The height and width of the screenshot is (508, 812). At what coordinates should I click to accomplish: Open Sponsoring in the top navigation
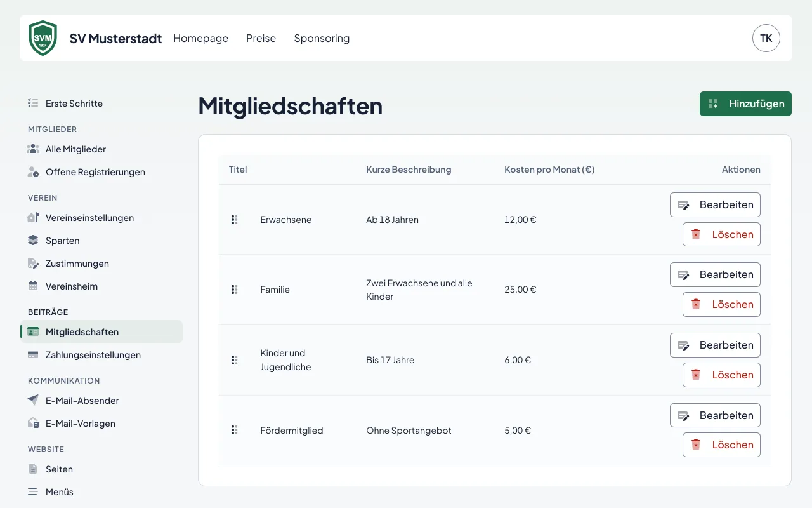click(x=322, y=38)
